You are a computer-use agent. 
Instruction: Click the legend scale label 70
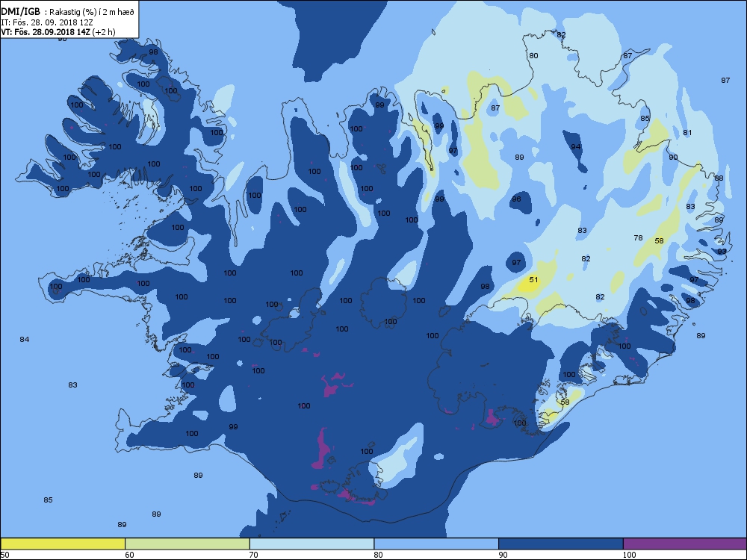click(253, 554)
